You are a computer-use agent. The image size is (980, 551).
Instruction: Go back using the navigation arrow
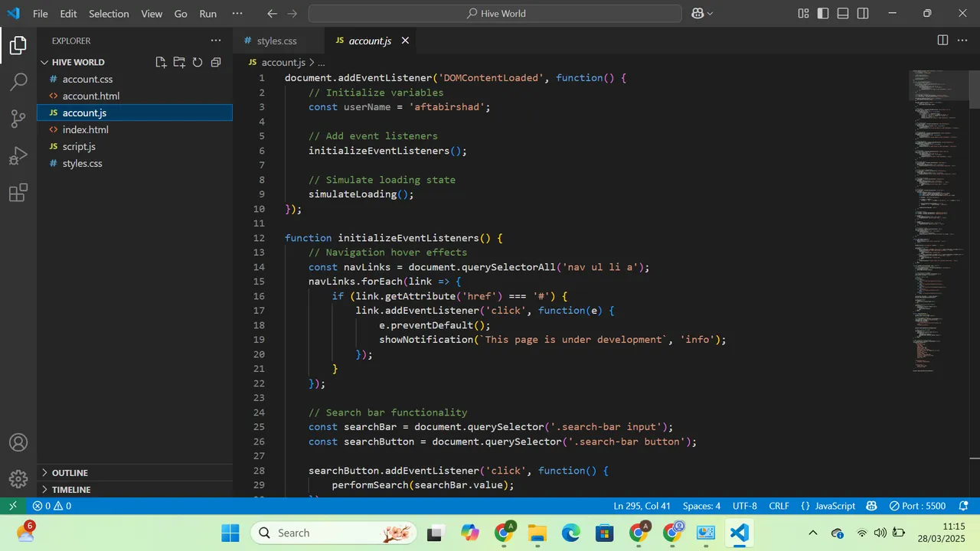coord(272,14)
